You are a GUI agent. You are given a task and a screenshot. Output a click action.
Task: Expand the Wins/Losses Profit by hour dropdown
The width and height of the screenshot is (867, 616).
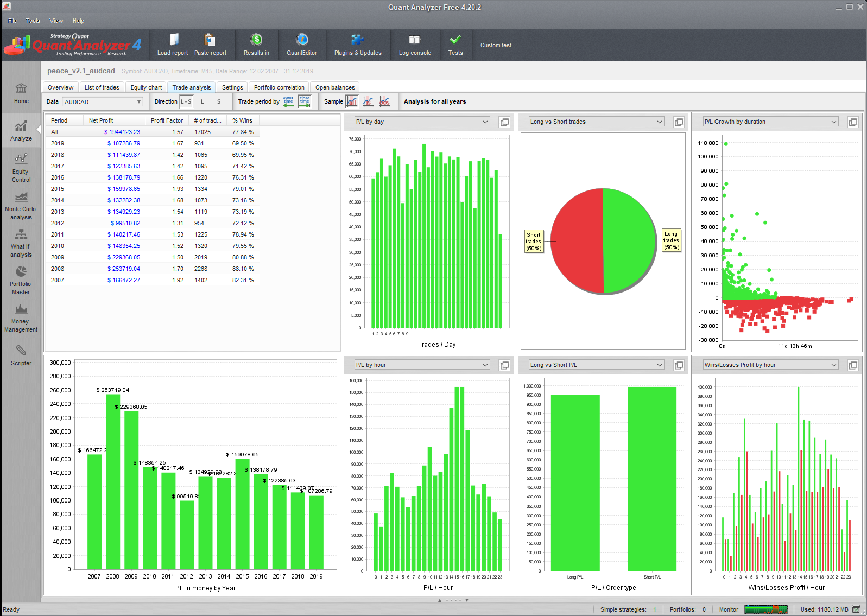click(x=770, y=365)
